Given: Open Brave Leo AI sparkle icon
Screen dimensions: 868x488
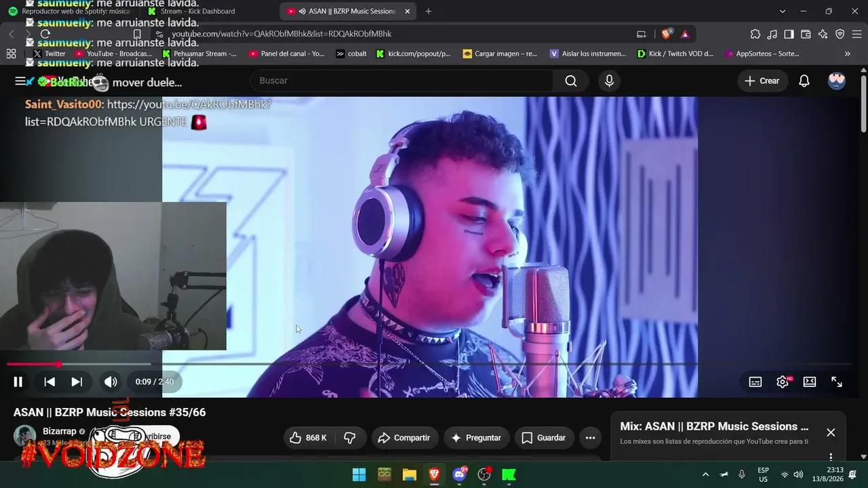Looking at the screenshot, I should coord(823,34).
